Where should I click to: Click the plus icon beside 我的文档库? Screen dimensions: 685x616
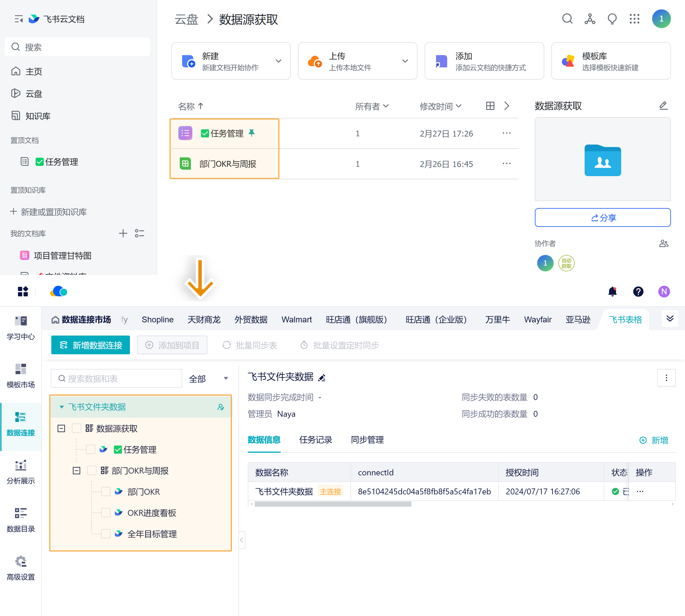[123, 233]
